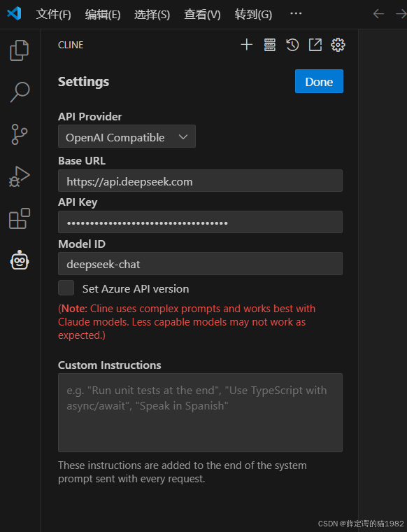The width and height of the screenshot is (407, 532).
Task: Focus the Model ID input field
Action: (200, 264)
